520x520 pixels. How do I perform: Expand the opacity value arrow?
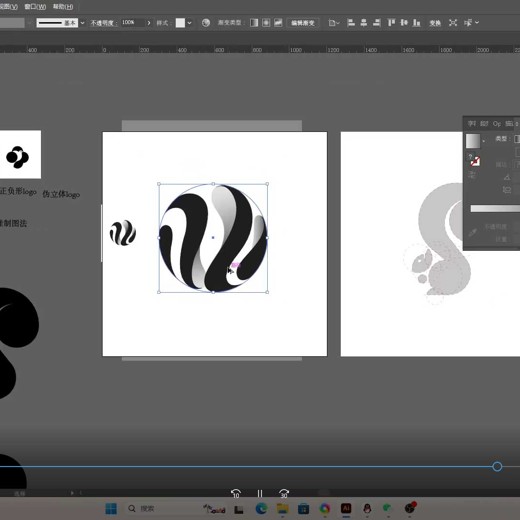(x=149, y=23)
